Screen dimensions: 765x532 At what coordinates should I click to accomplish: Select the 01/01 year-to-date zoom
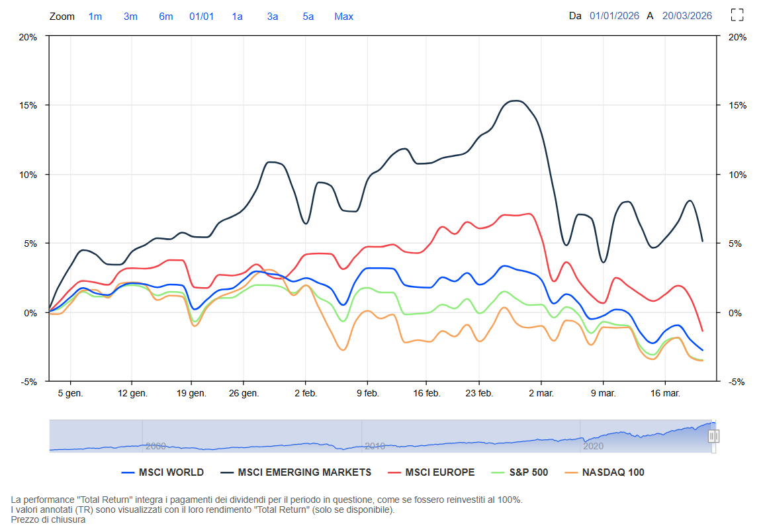point(201,16)
